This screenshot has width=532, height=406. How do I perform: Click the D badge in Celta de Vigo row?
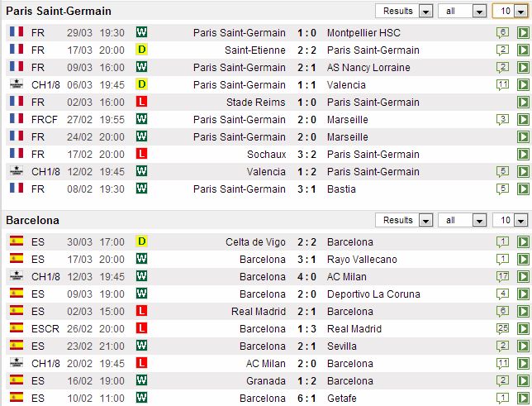142,242
